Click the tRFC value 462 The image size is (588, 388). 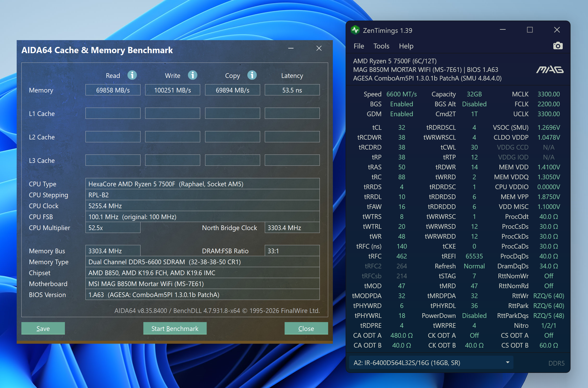coord(402,256)
